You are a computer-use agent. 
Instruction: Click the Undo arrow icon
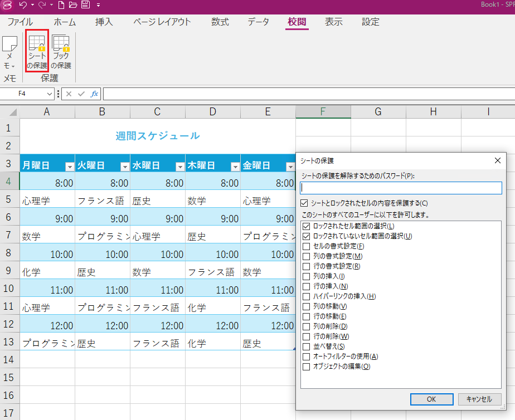click(23, 5)
